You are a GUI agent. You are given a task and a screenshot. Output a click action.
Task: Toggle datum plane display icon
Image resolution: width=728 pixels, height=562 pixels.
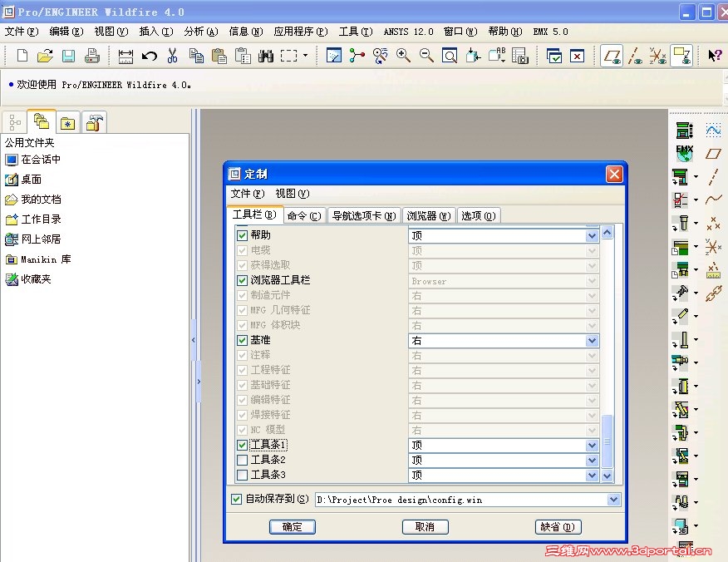[x=612, y=57]
